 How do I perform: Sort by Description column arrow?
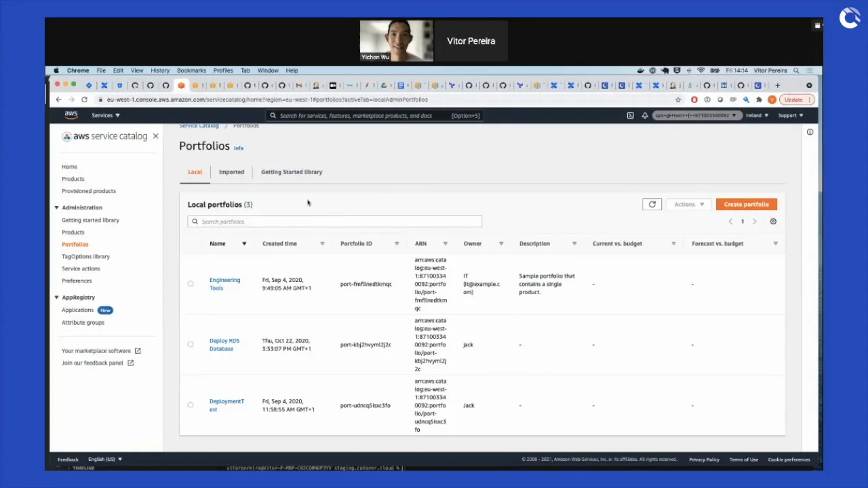click(x=574, y=244)
